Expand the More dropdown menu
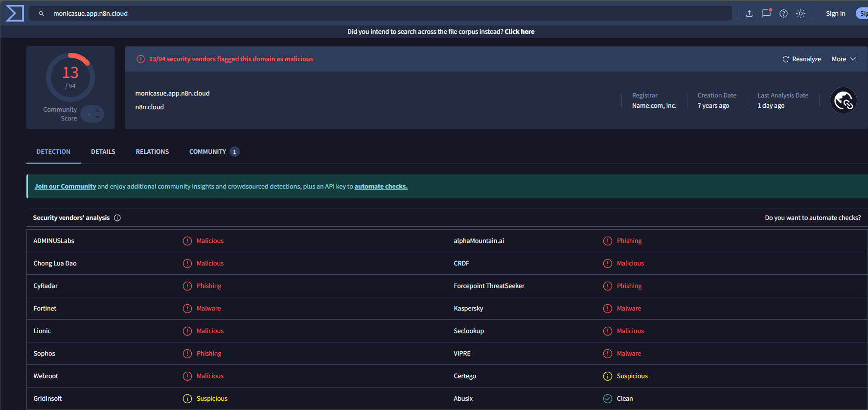Screen dimensions: 868x410 point(844,59)
